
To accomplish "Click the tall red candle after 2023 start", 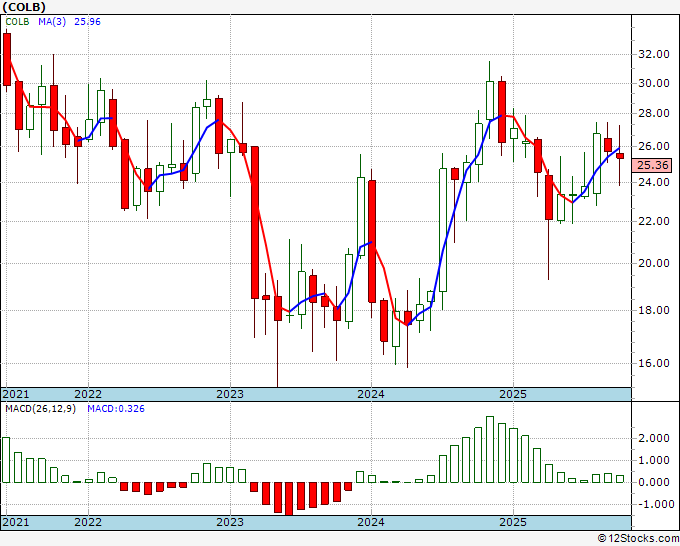I will coord(255,222).
